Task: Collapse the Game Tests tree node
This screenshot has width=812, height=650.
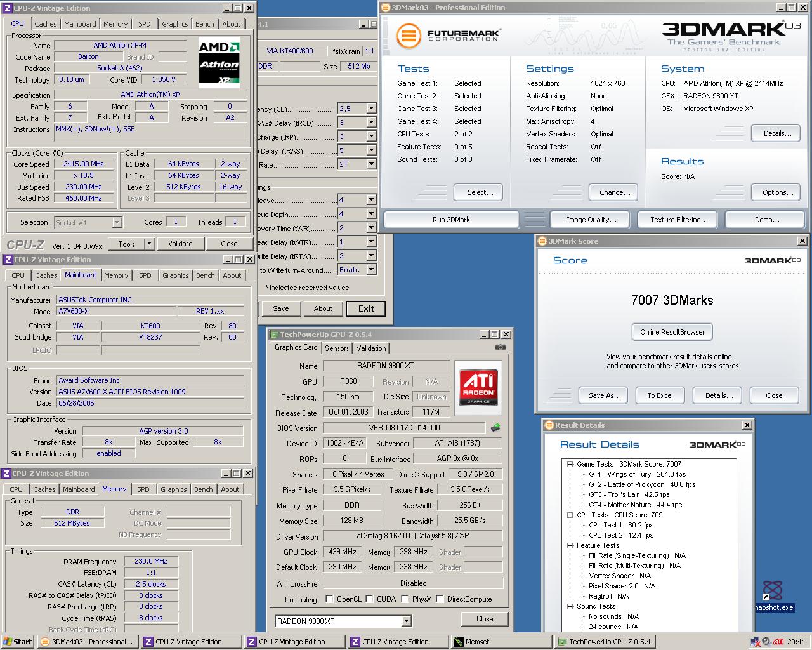Action: pyautogui.click(x=570, y=464)
